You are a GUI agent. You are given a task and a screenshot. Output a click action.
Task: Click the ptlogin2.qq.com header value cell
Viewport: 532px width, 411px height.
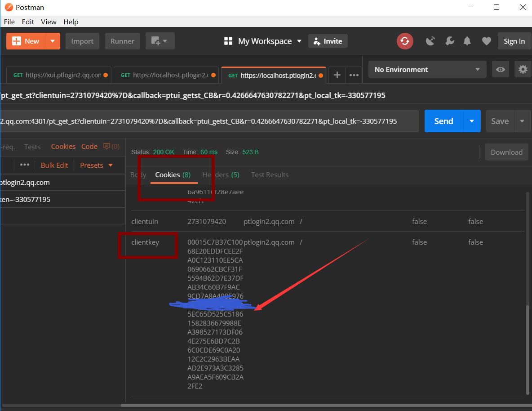62,183
